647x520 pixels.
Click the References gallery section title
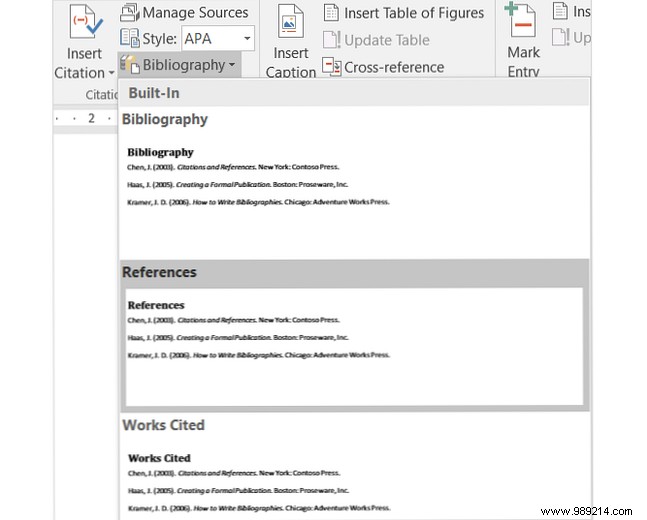click(x=159, y=272)
